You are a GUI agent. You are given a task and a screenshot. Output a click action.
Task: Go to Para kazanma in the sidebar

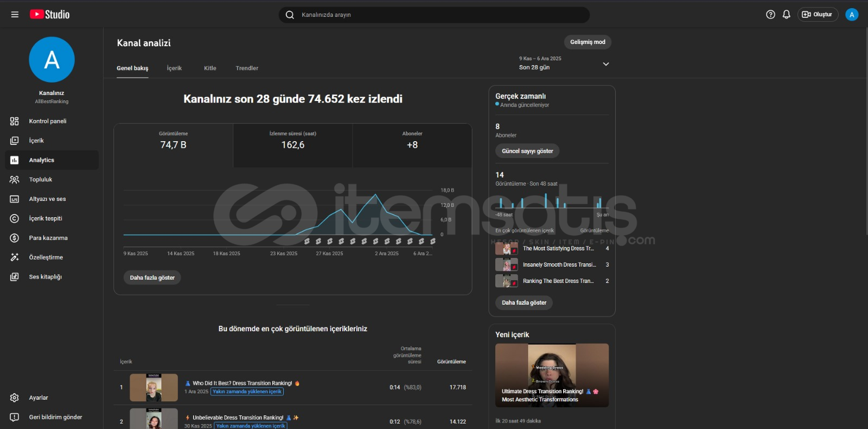click(48, 238)
